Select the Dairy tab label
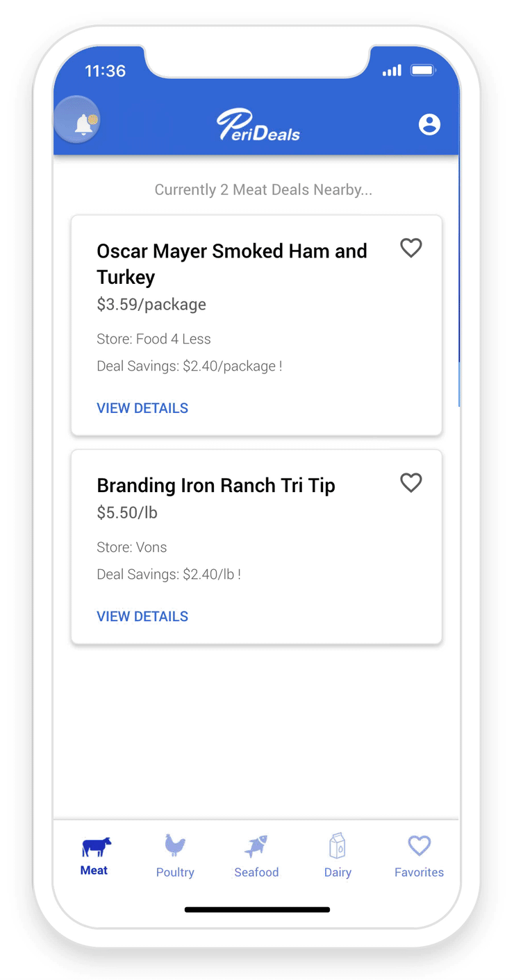The width and height of the screenshot is (514, 980). pos(338,872)
